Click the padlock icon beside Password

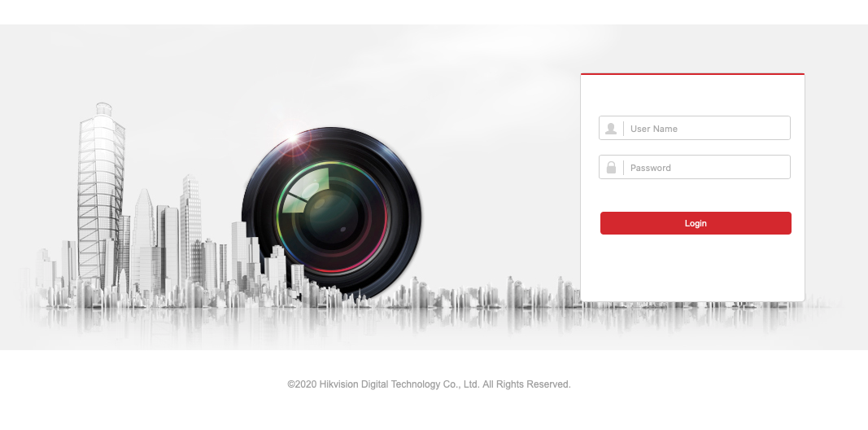pyautogui.click(x=611, y=167)
